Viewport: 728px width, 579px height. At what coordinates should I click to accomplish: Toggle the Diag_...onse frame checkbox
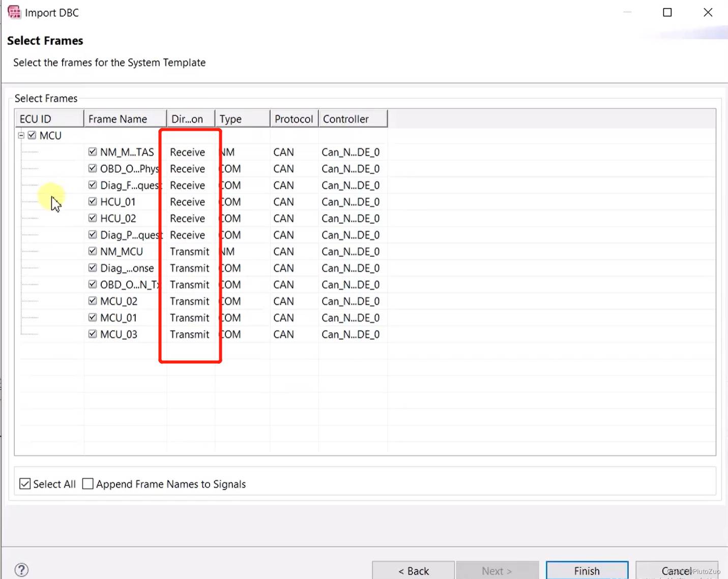[93, 268]
